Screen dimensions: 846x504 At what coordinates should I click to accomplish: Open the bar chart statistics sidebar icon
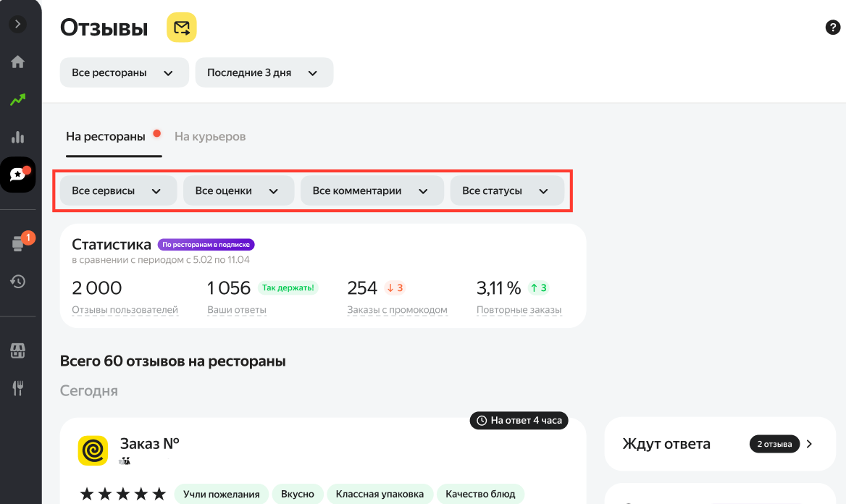click(18, 137)
